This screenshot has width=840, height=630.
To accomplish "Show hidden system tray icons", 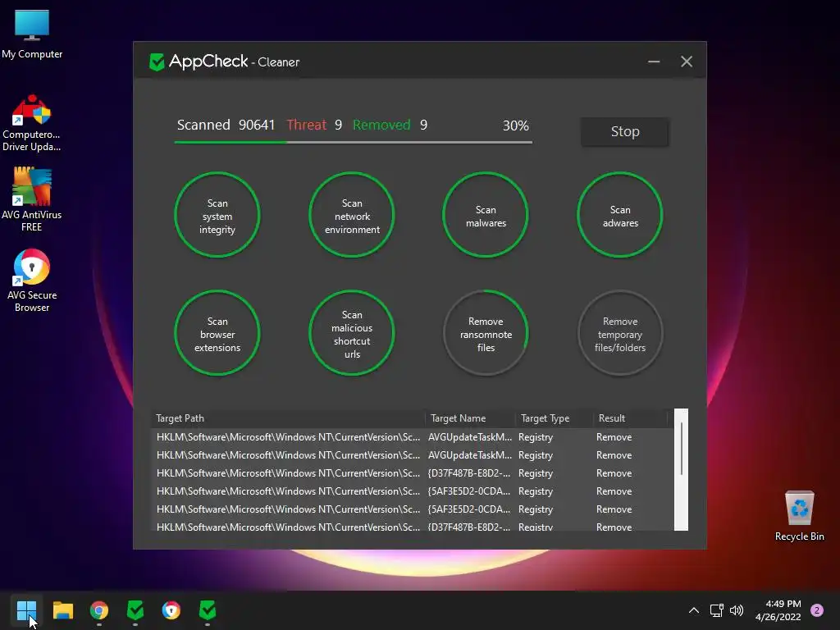I will coord(693,610).
